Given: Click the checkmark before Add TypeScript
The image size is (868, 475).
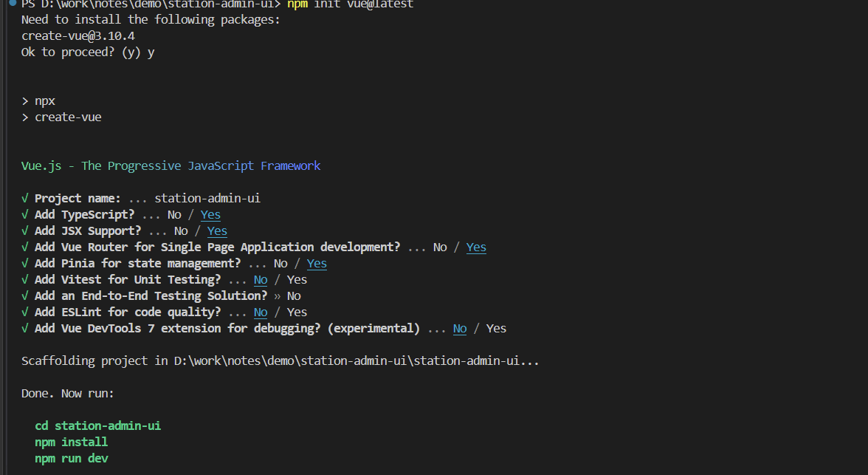Looking at the screenshot, I should tap(25, 214).
